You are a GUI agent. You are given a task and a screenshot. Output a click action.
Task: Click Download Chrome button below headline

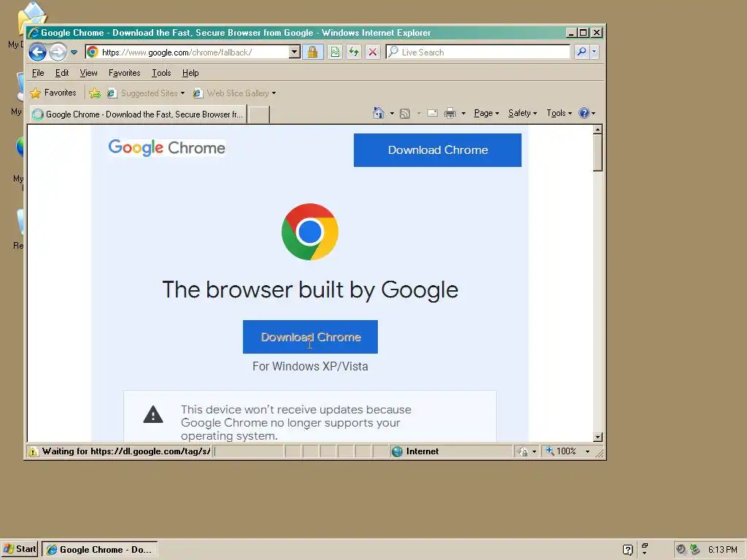point(310,337)
